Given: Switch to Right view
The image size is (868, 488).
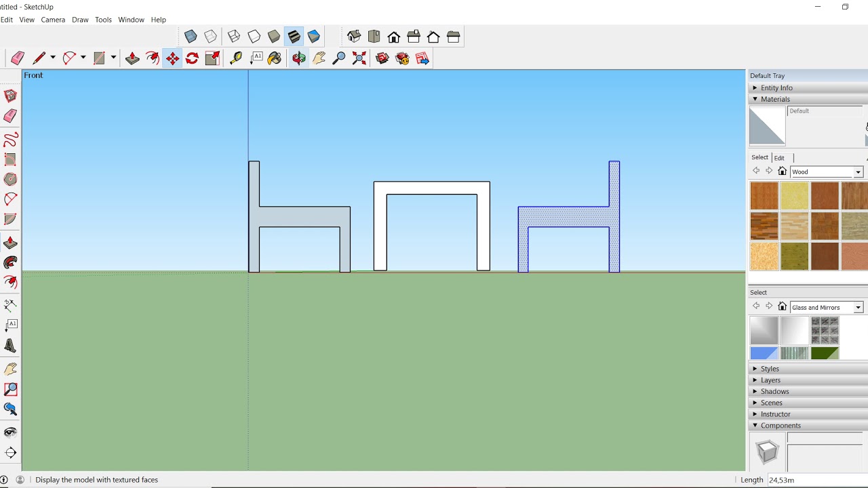Looking at the screenshot, I should tap(414, 37).
